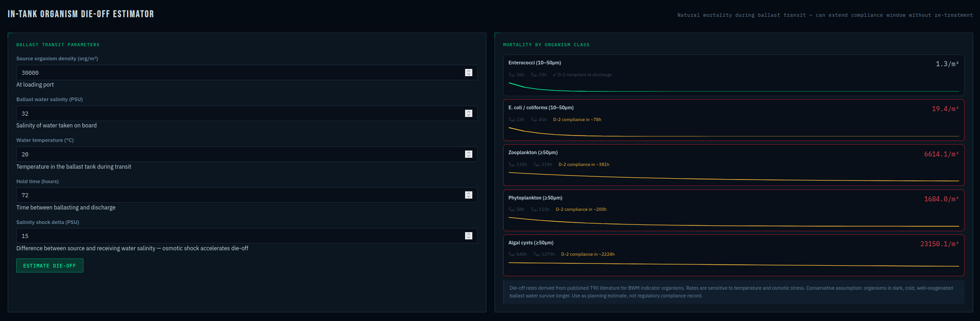980x321 pixels.
Task: Click the Zooplankton decay curve chart
Action: point(733,176)
